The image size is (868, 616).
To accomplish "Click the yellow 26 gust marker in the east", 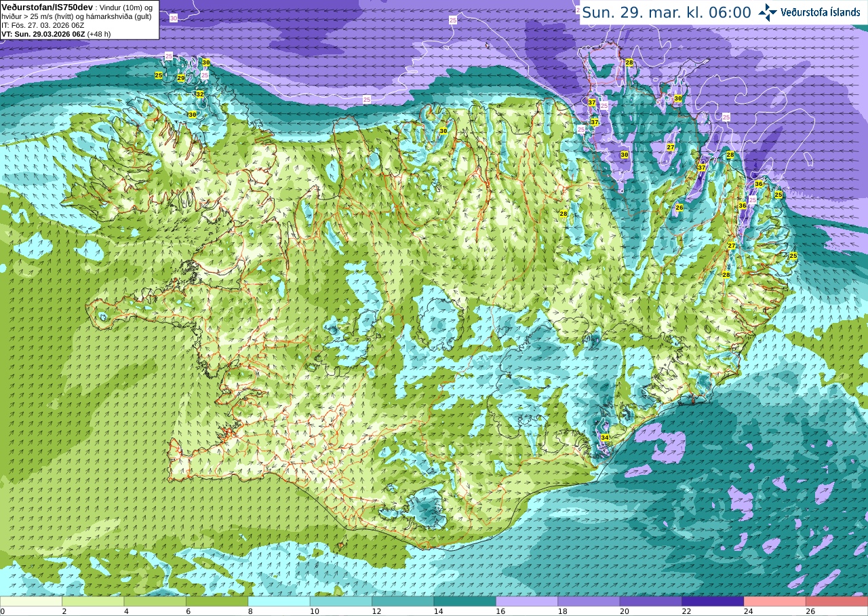I will point(679,208).
